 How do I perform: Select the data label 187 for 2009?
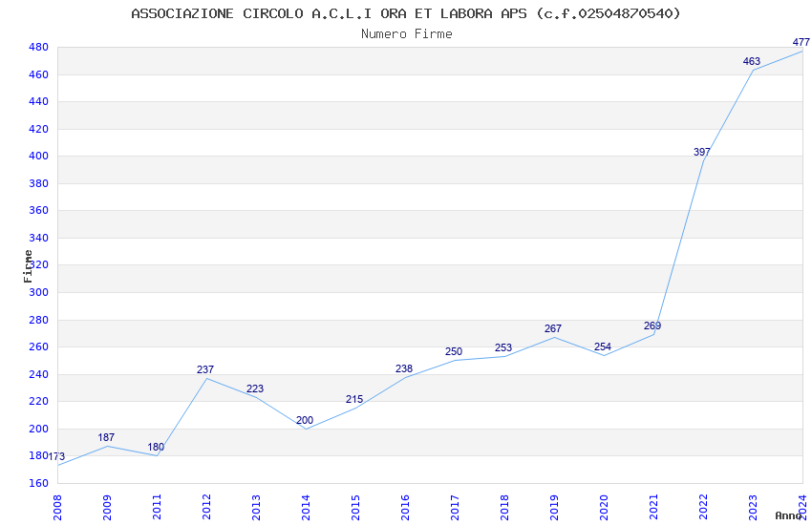106,437
